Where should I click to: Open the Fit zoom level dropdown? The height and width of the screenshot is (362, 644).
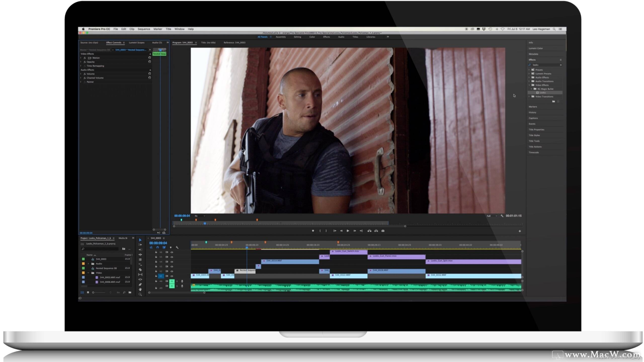click(200, 216)
